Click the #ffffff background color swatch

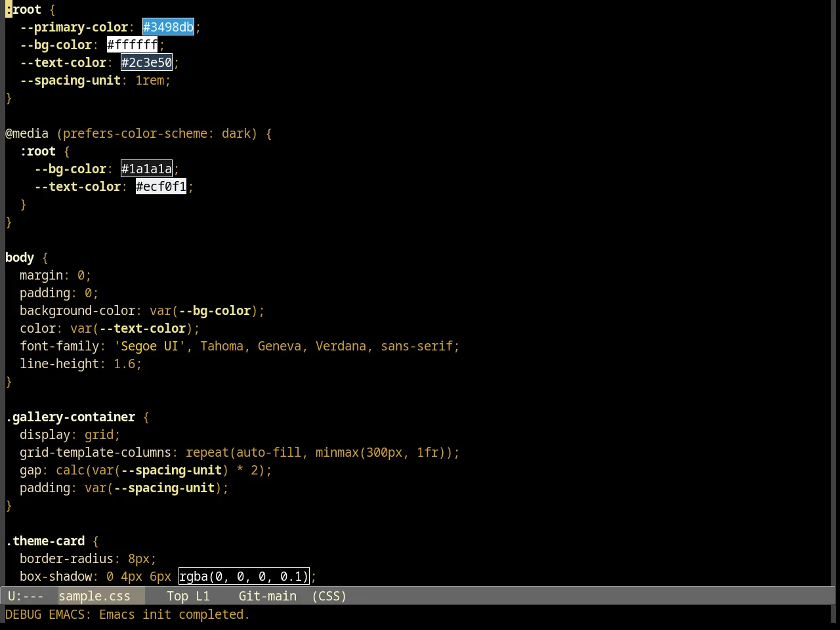point(132,45)
